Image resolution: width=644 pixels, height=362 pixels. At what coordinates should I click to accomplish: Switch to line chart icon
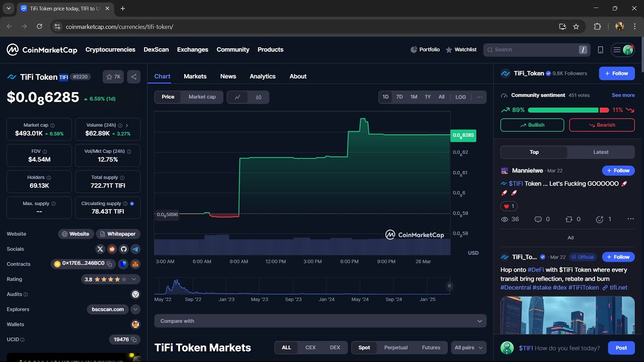click(x=237, y=97)
